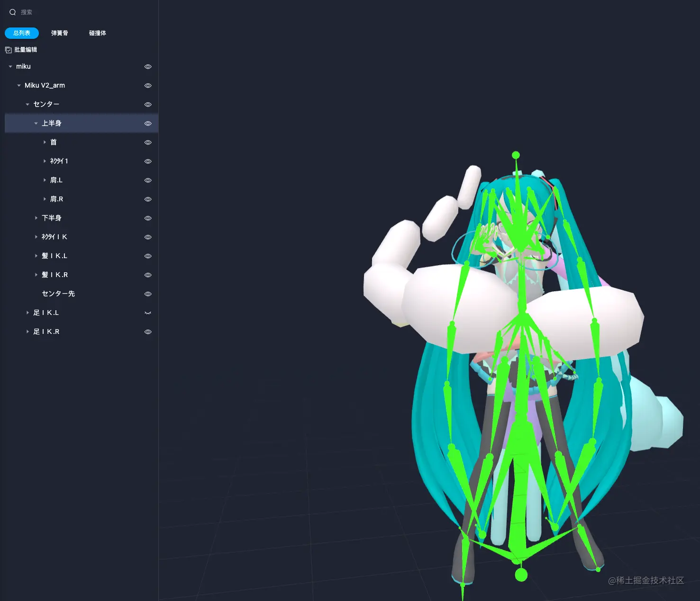Open the 碰撞体 tab
This screenshot has height=601, width=700.
click(x=98, y=33)
